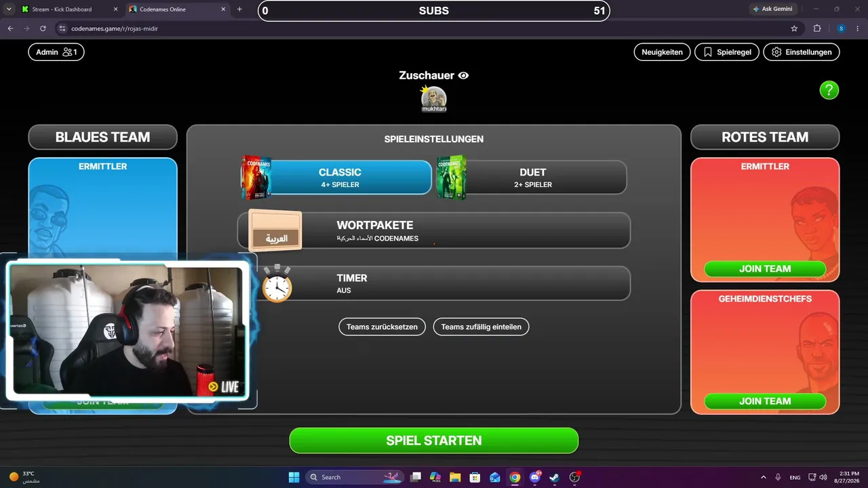
Task: Click the Chrome taskbar icon
Action: [x=515, y=477]
